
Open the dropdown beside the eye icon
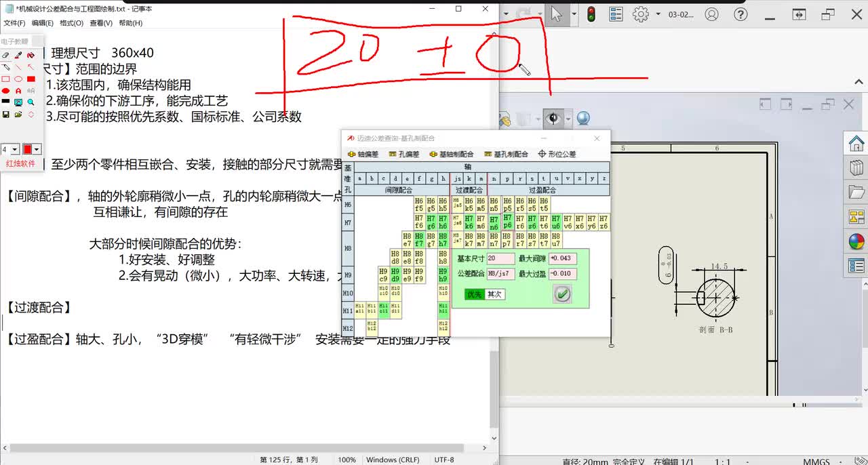[x=568, y=119]
